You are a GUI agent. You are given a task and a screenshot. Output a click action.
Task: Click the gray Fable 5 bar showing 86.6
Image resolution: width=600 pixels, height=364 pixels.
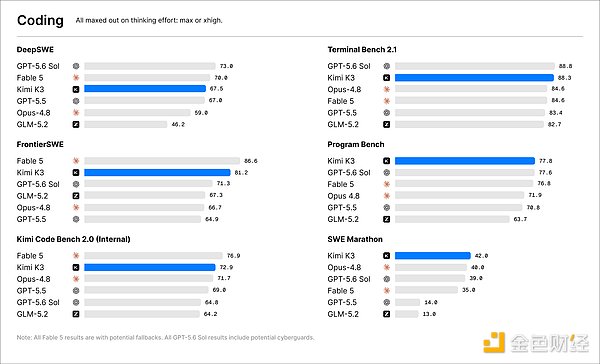(x=162, y=161)
